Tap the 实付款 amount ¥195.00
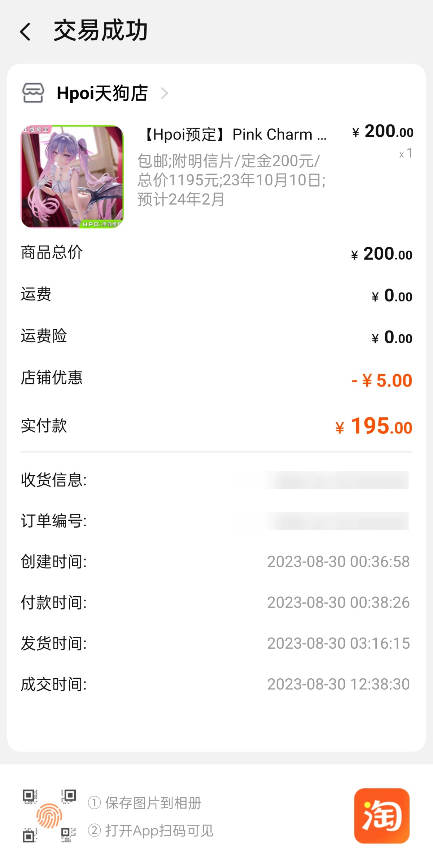 (x=374, y=426)
